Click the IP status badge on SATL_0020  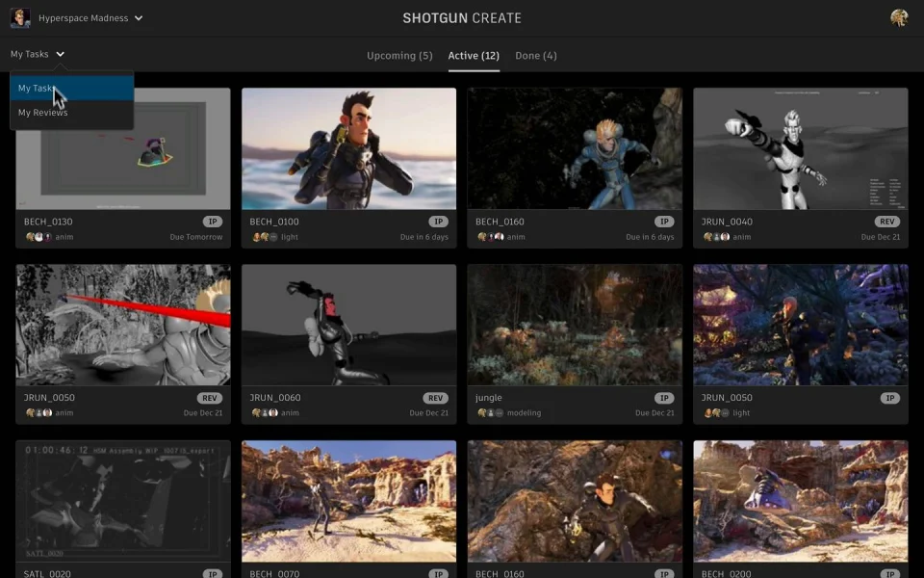pos(213,574)
